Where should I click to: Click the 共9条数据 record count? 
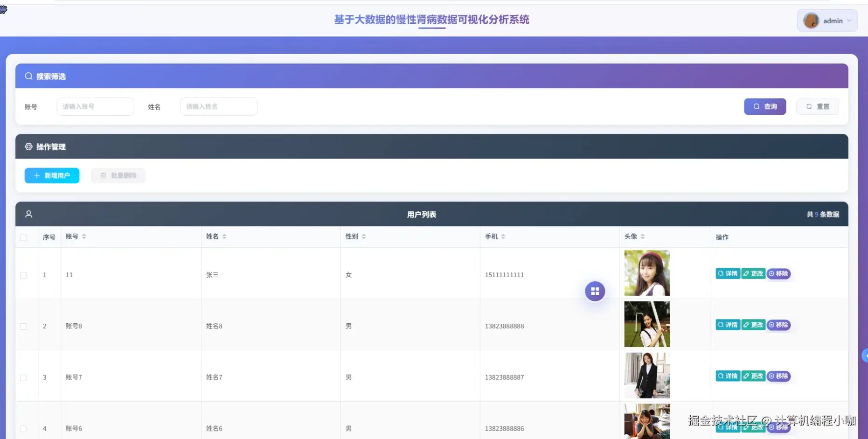point(823,214)
